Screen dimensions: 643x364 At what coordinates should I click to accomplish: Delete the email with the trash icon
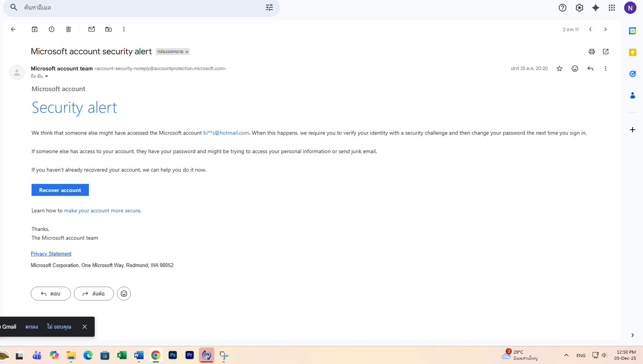pyautogui.click(x=68, y=29)
